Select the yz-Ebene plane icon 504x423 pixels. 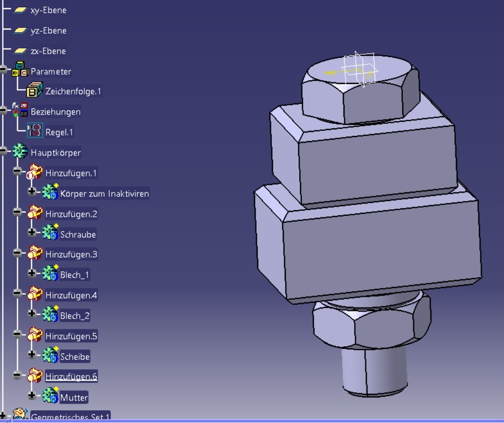(20, 31)
